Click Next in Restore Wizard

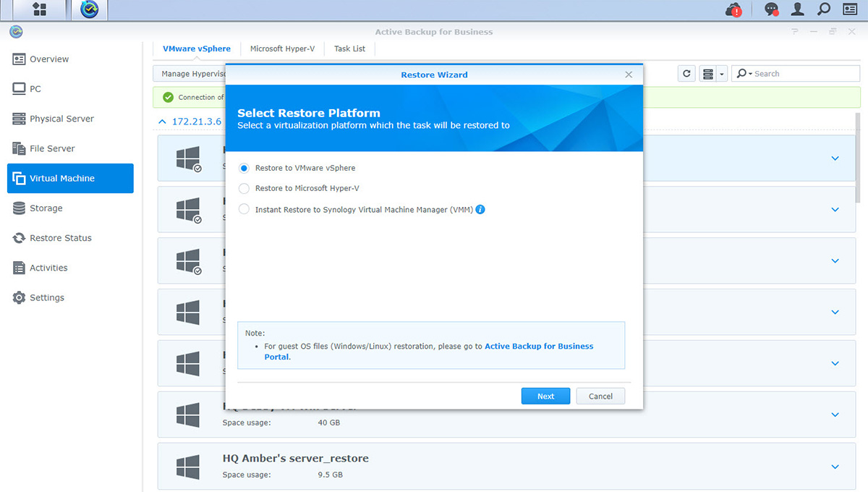(545, 396)
